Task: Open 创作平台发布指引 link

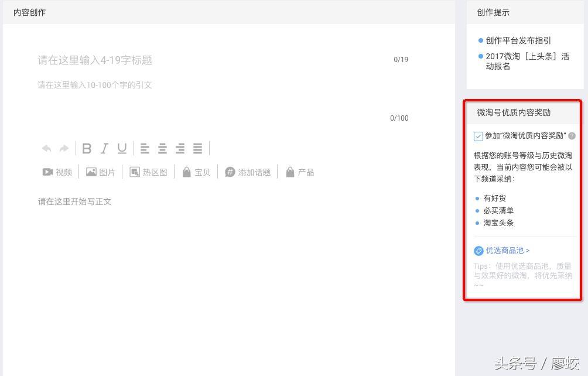Action: click(x=518, y=40)
